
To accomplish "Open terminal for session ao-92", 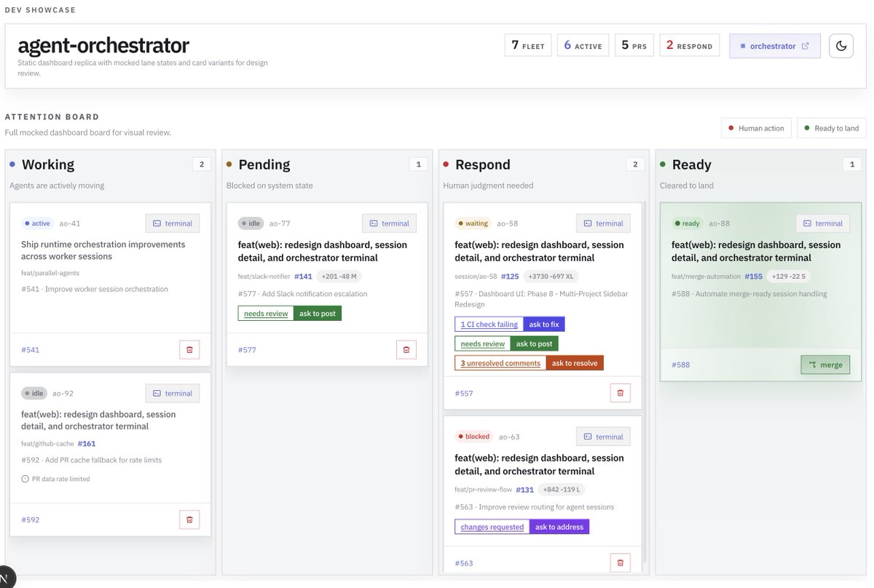I will click(173, 393).
